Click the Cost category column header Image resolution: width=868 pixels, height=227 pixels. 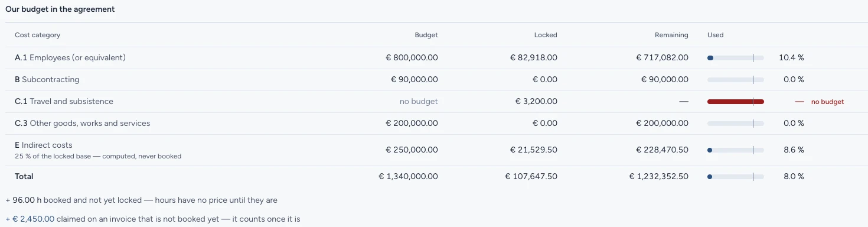click(37, 35)
